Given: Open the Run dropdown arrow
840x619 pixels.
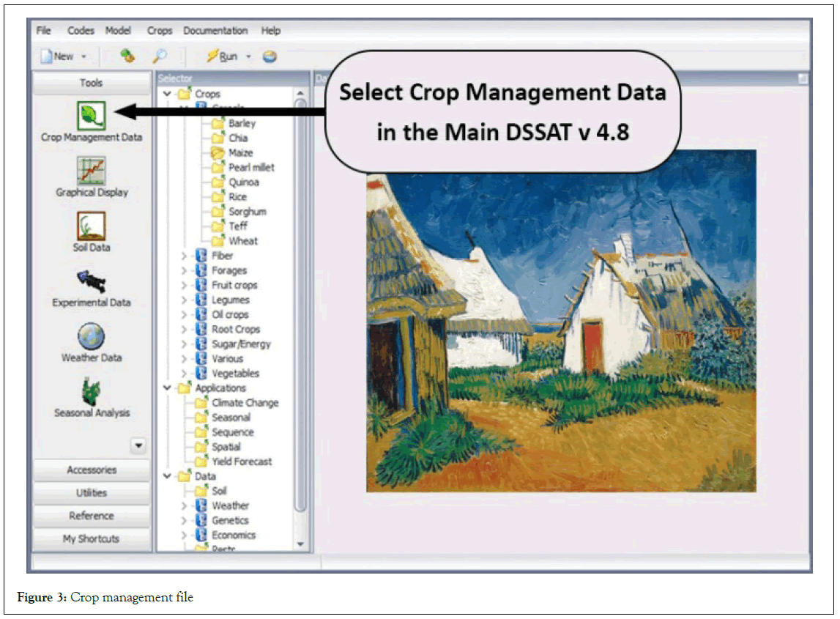Looking at the screenshot, I should pyautogui.click(x=248, y=56).
